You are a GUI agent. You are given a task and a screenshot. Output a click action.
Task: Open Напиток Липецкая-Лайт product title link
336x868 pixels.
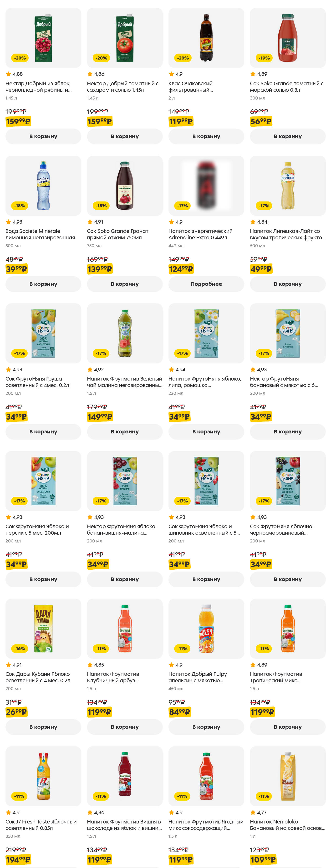click(x=287, y=234)
